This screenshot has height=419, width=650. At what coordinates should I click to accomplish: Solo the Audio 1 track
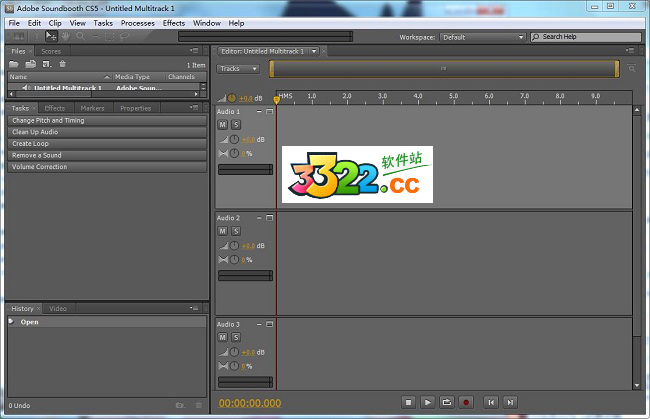(236, 125)
